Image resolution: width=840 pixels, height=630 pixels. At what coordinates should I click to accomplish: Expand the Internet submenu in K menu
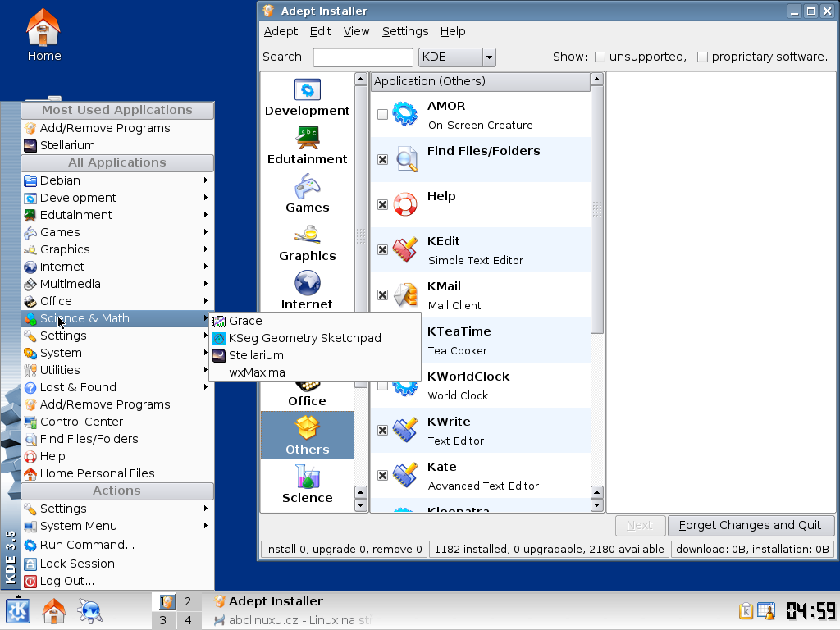click(x=117, y=267)
